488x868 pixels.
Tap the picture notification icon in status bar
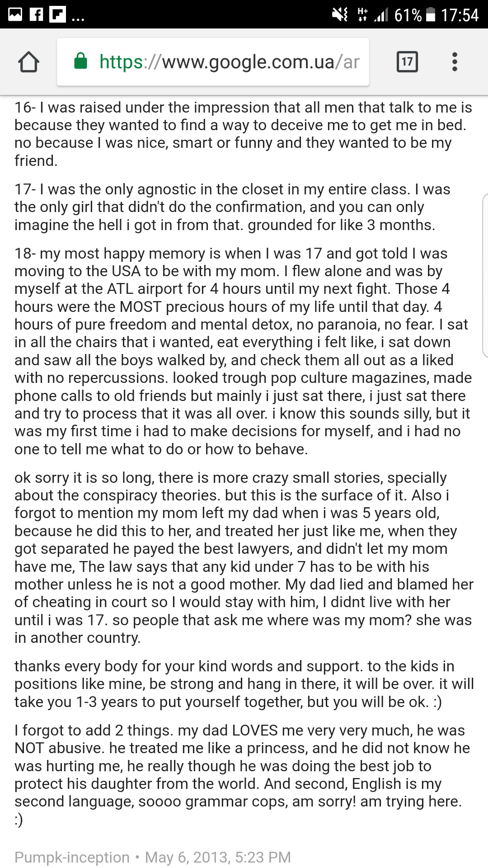[x=15, y=14]
